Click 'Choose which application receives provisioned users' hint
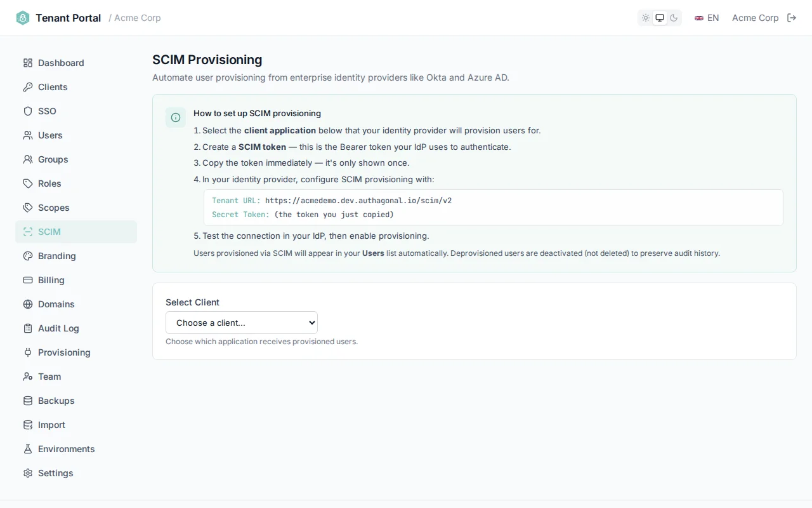Viewport: 812px width, 508px height. coord(261,342)
